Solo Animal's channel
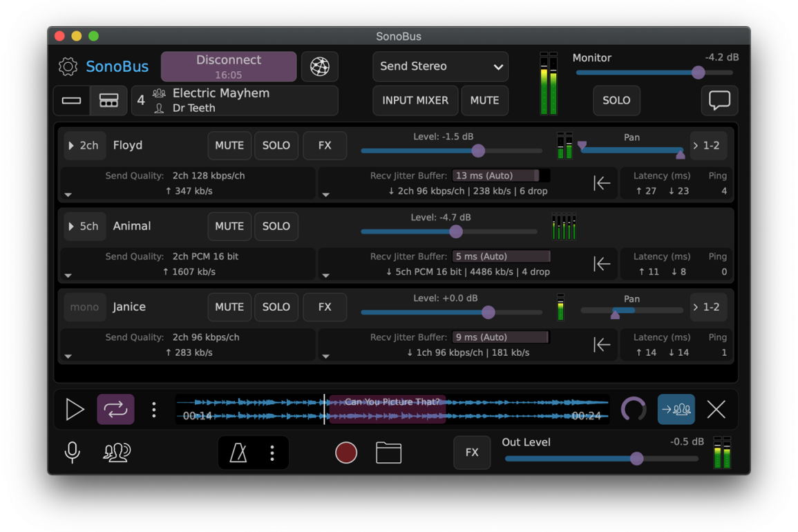 click(x=276, y=226)
